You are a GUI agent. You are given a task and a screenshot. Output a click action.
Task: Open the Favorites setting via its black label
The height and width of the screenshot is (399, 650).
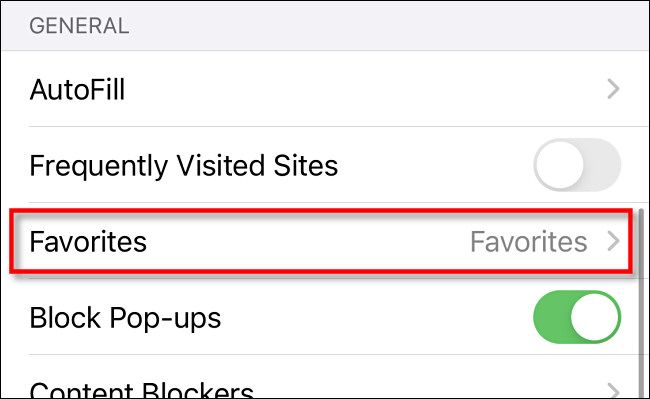[x=88, y=242]
